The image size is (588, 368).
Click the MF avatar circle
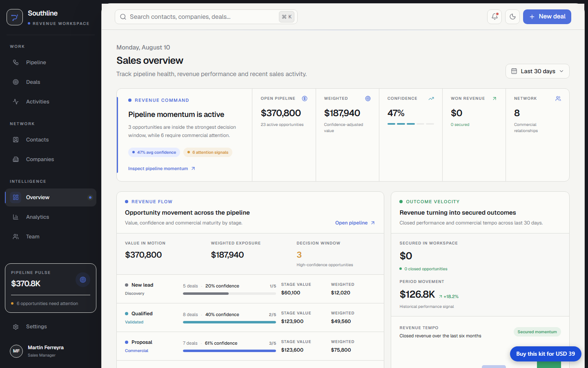point(16,351)
